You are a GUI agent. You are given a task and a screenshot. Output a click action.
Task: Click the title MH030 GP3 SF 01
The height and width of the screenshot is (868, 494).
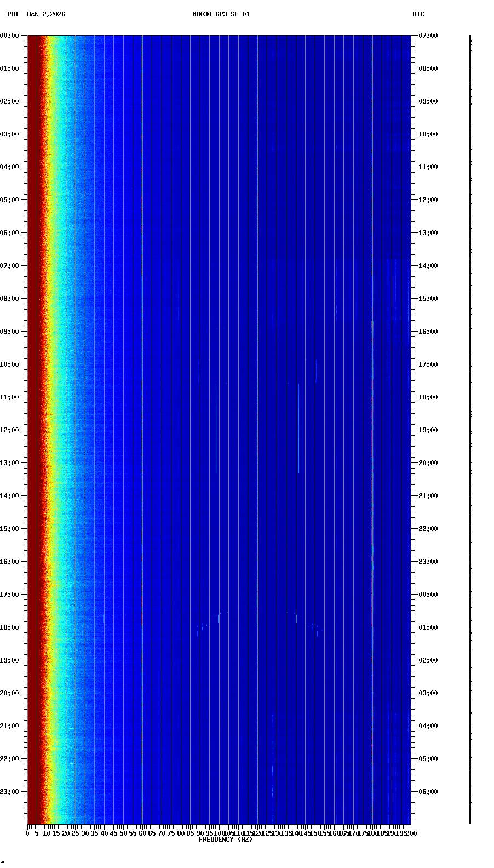(221, 14)
